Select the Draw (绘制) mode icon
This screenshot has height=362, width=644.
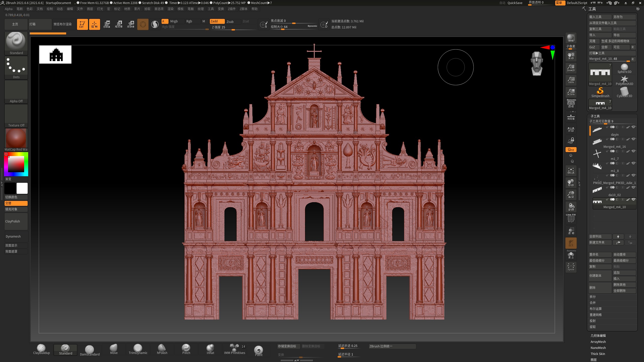[x=94, y=24]
